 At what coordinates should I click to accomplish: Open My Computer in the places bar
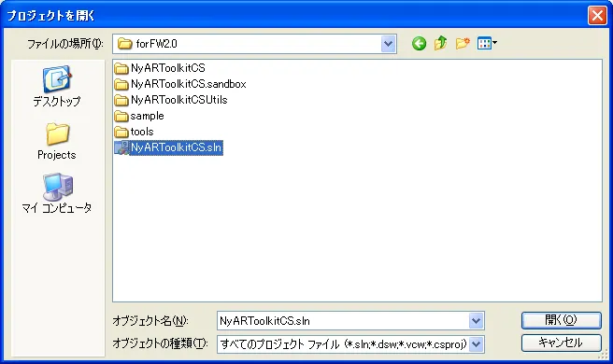coord(57,193)
